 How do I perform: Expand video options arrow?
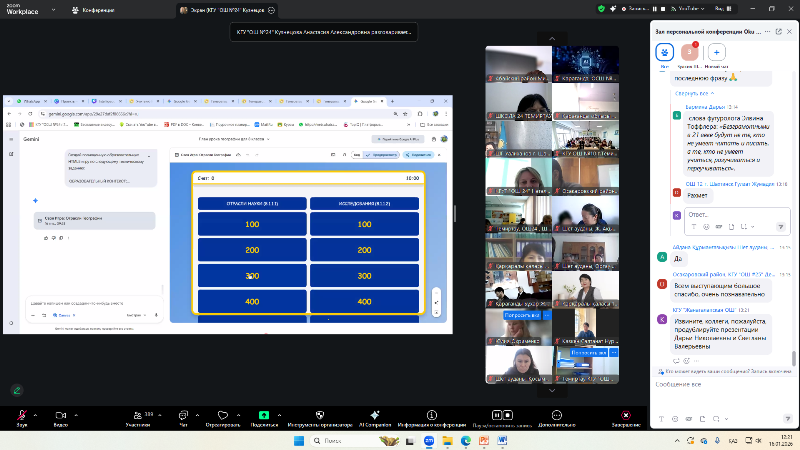(x=77, y=411)
